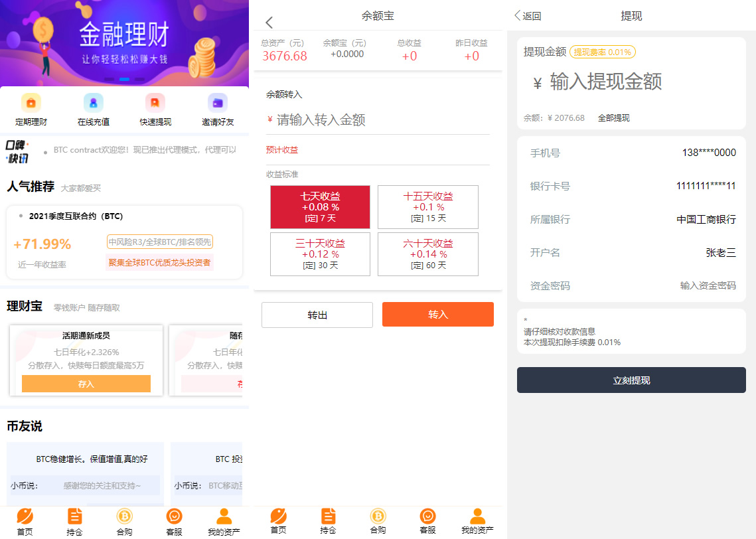Screen dimensions: 756x539
Task: Switch to 持仓 tab in 余额宝 screen
Action: [328, 516]
